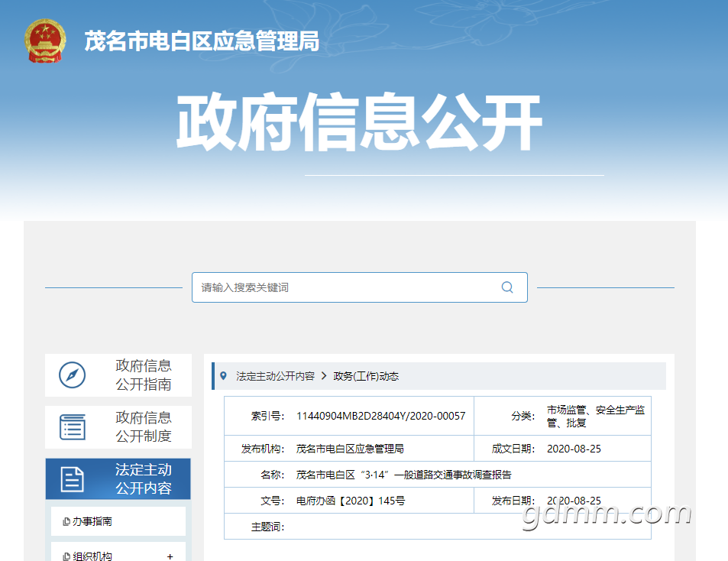
Task: Go to 法定主动公开内容 breadcrumb link
Action: click(275, 376)
